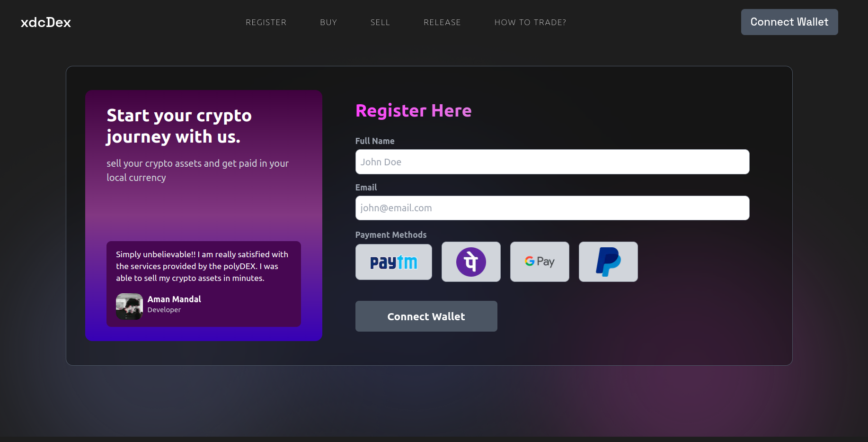Open the How To Trade? link

530,22
